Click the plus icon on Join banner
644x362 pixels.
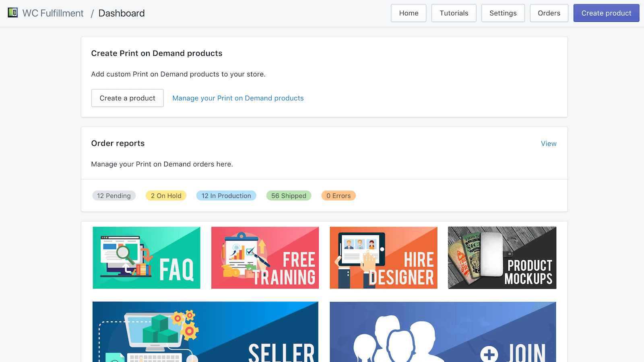489,354
